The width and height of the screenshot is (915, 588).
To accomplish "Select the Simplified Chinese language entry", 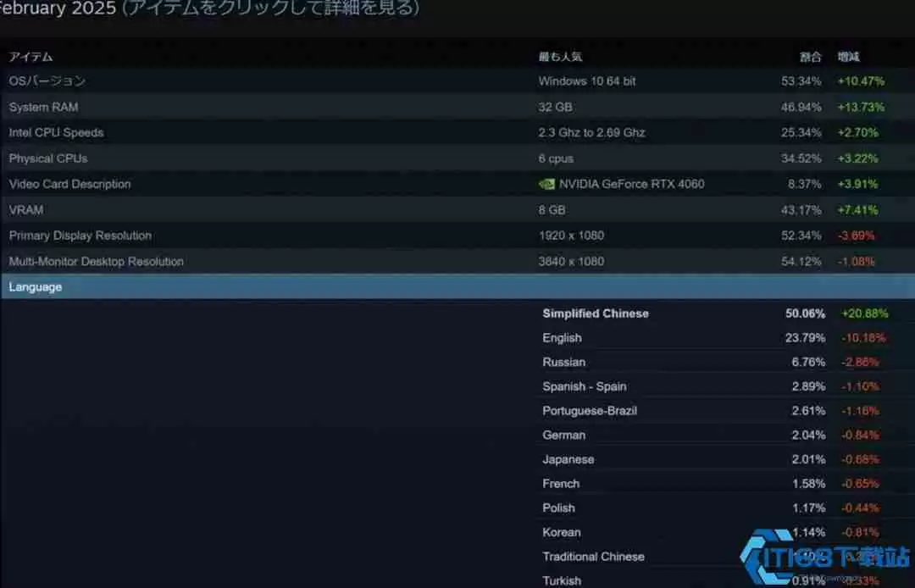I will click(x=596, y=313).
